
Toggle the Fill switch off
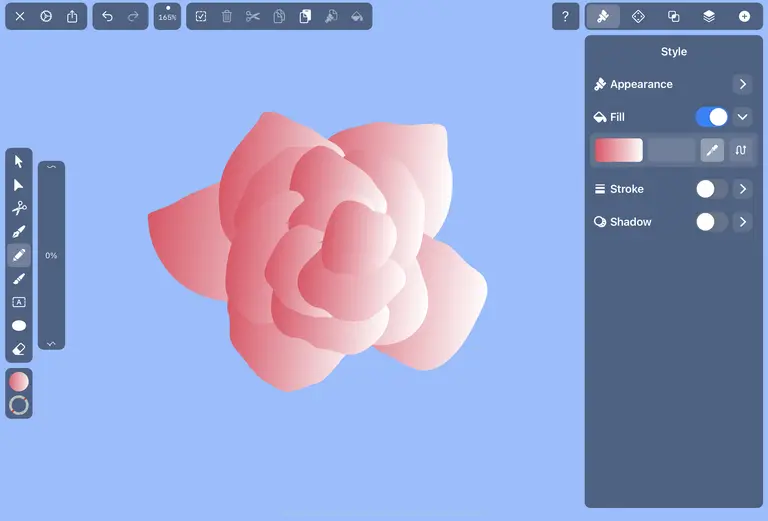tap(711, 117)
